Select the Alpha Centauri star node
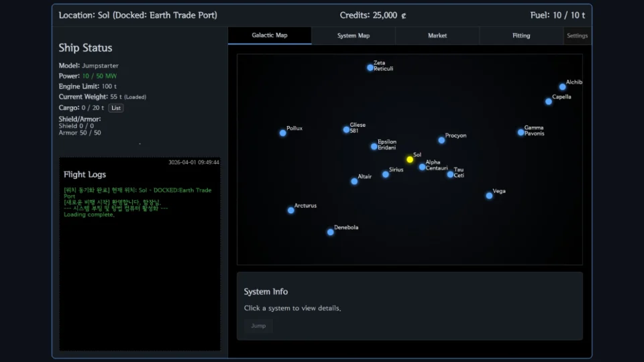 422,167
